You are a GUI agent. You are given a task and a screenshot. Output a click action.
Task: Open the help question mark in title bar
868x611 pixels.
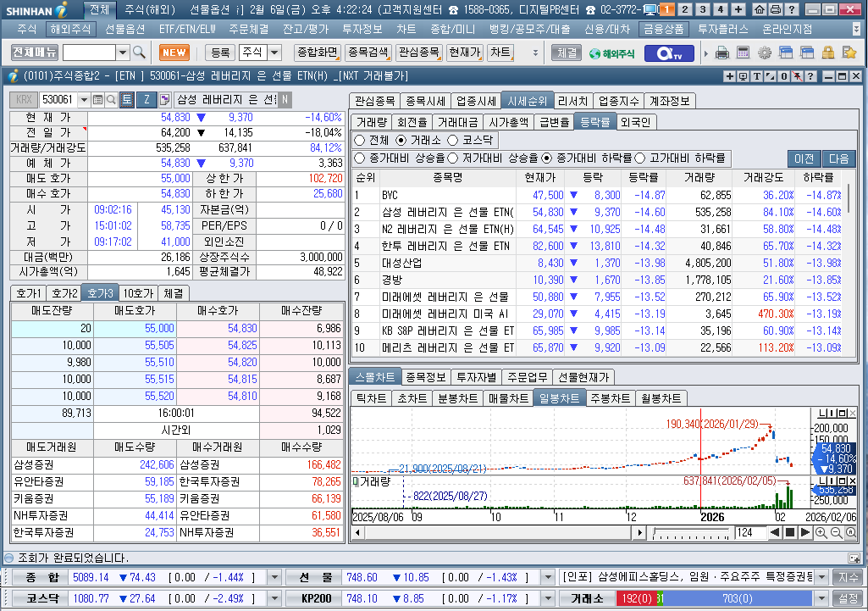[792, 9]
